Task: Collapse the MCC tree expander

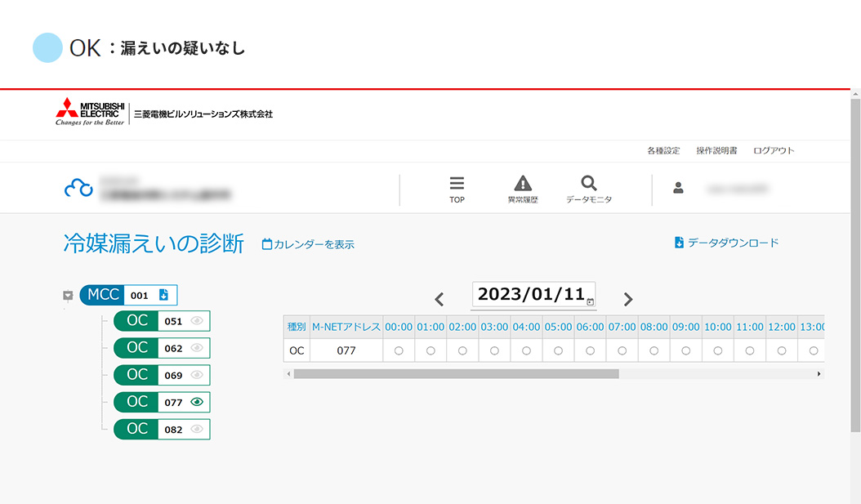Action: [x=68, y=296]
